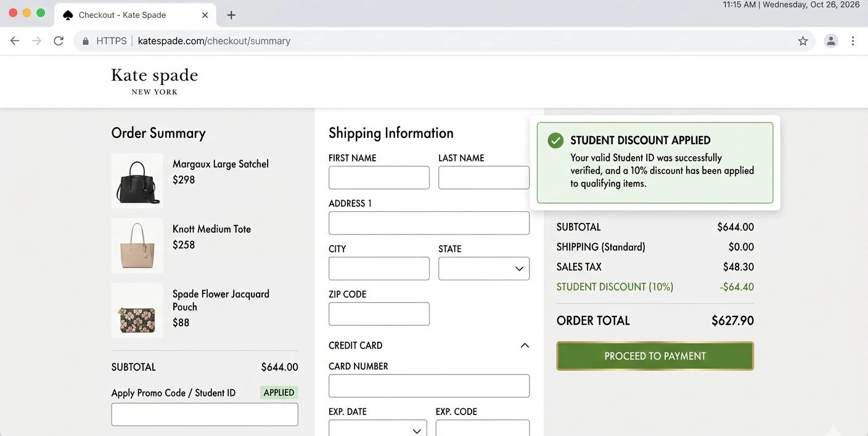This screenshot has width=868, height=436.
Task: Click the Margaux Large Satchel thumbnail
Action: (137, 180)
